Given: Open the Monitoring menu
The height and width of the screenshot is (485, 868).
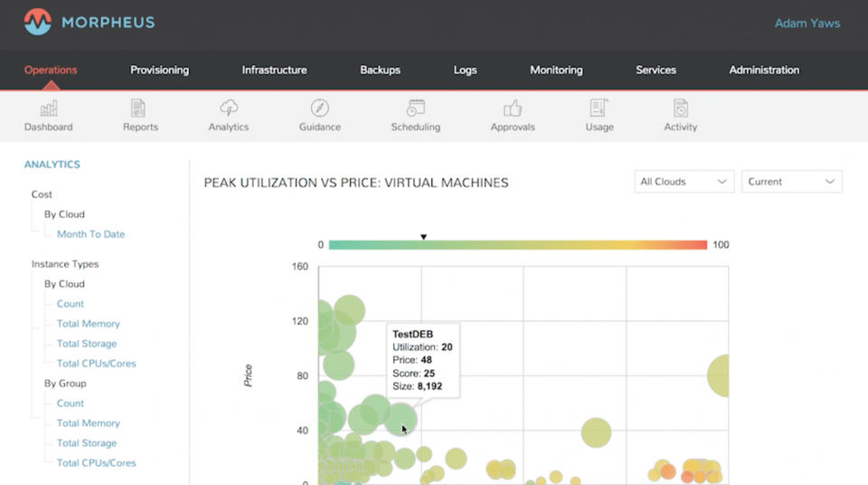Looking at the screenshot, I should coord(556,70).
